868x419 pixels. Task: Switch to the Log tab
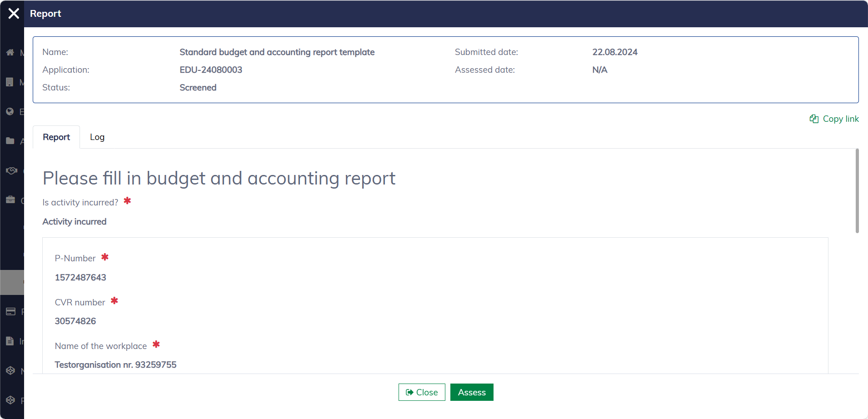click(97, 137)
